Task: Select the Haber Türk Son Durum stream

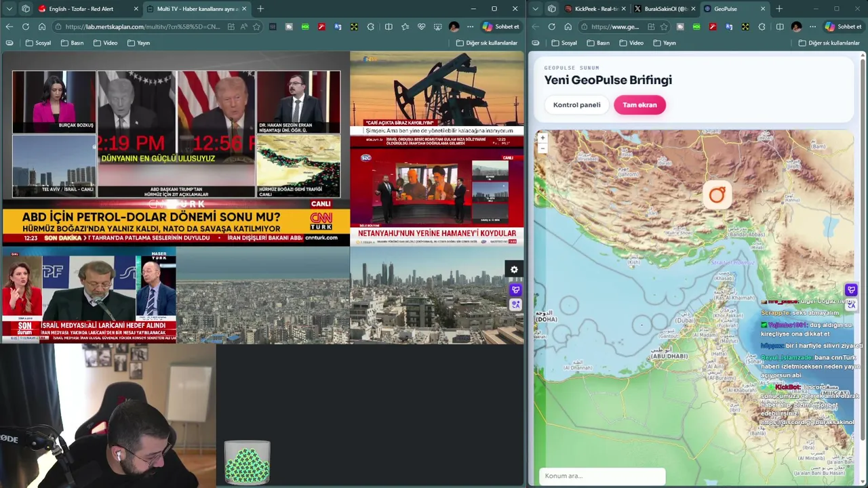Action: 89,296
